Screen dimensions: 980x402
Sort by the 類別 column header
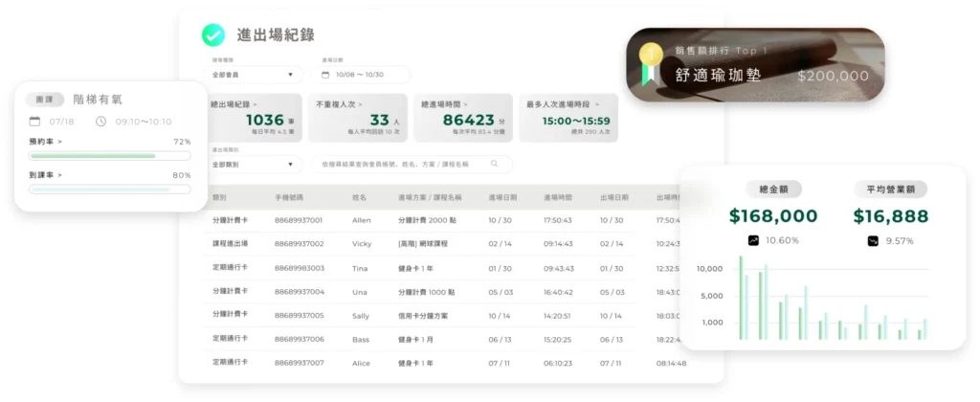coord(219,197)
